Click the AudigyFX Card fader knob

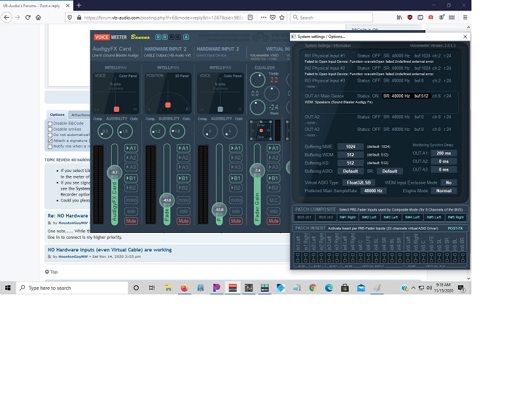coord(115,172)
